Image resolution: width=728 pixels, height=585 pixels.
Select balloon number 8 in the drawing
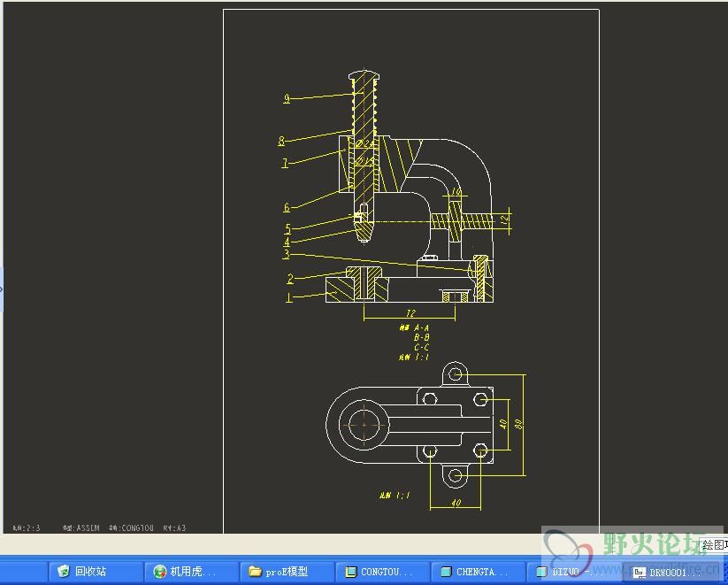281,141
